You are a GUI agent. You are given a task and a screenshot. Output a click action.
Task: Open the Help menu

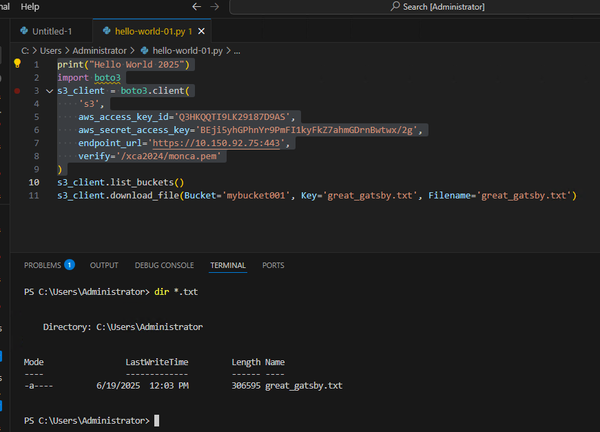(x=30, y=6)
